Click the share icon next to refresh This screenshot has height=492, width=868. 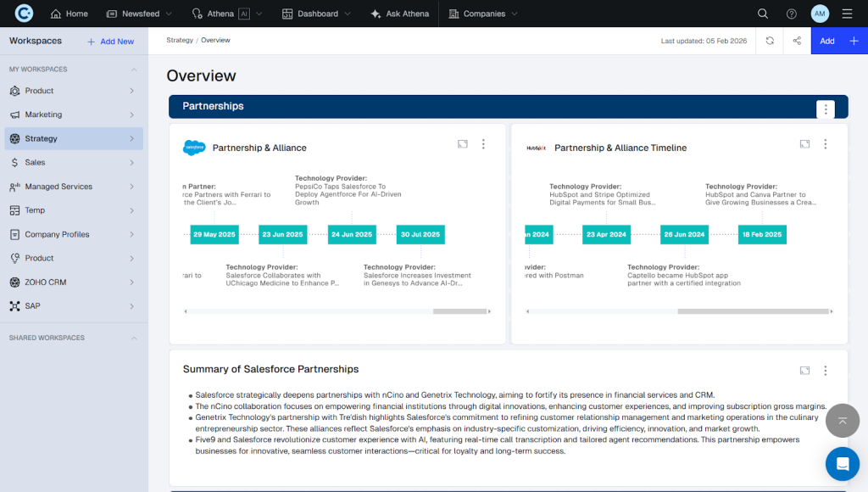tap(797, 40)
